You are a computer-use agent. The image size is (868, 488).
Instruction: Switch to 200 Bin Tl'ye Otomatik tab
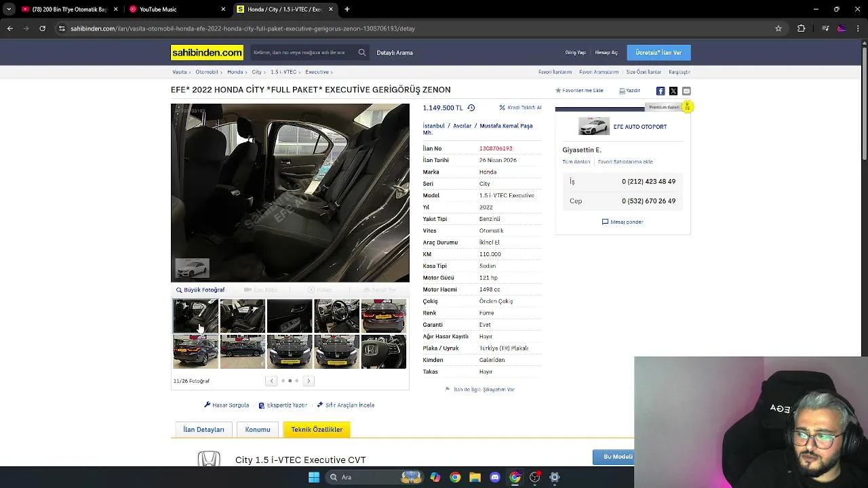tap(69, 9)
